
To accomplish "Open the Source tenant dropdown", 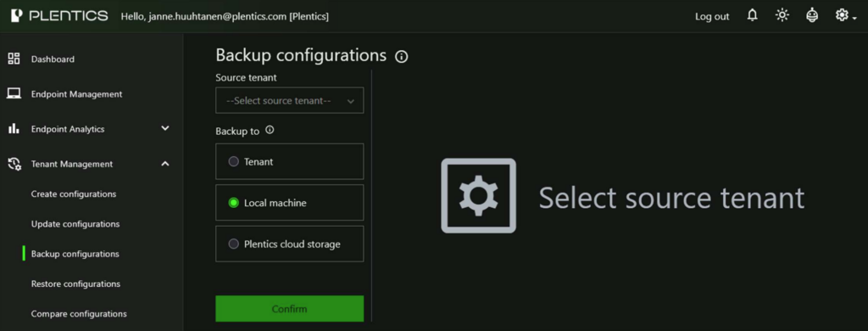I will [290, 100].
